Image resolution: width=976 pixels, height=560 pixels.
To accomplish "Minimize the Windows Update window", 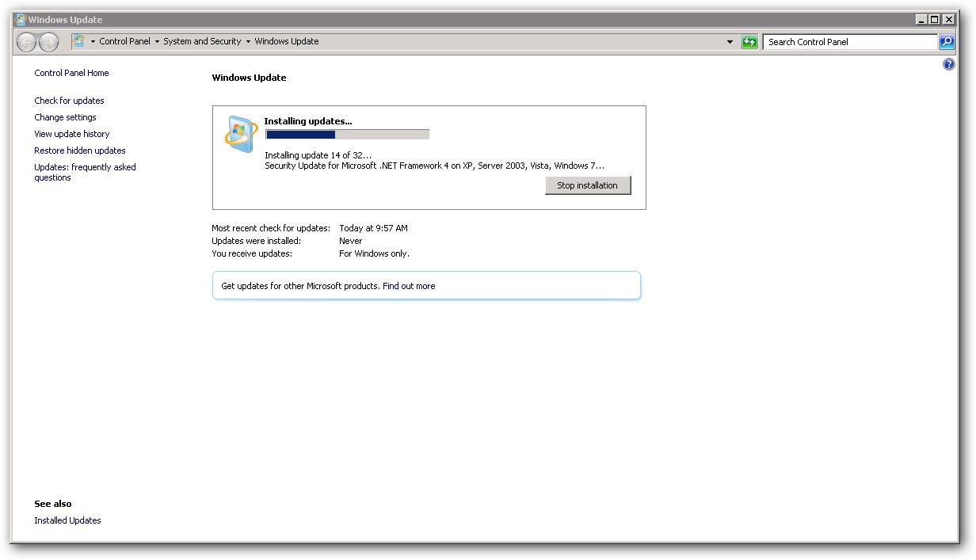I will pyautogui.click(x=921, y=20).
